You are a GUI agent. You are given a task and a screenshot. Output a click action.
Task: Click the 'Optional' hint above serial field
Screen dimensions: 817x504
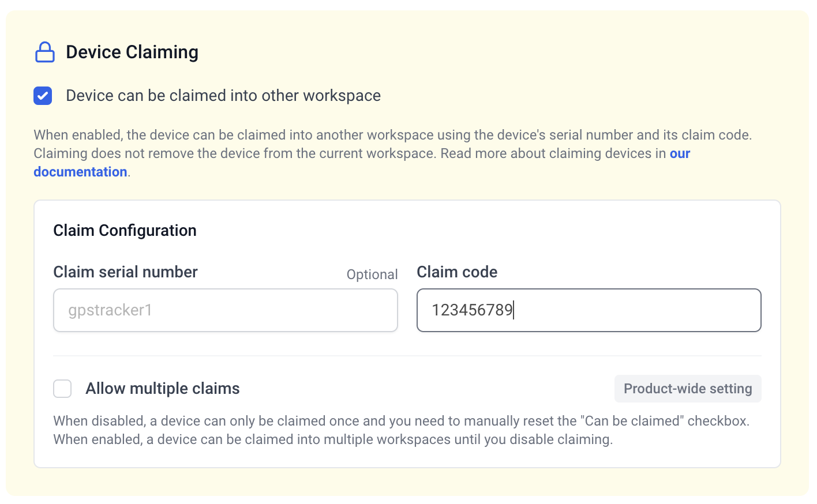pyautogui.click(x=372, y=274)
